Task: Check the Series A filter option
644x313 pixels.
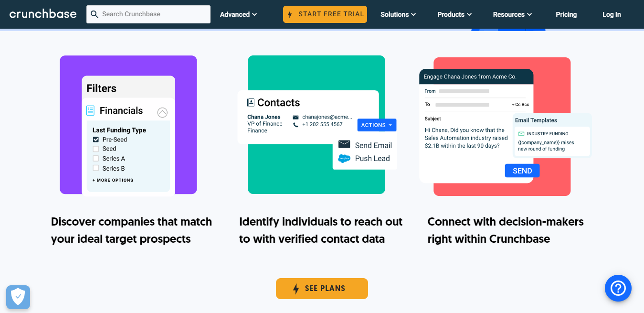Action: click(96, 158)
